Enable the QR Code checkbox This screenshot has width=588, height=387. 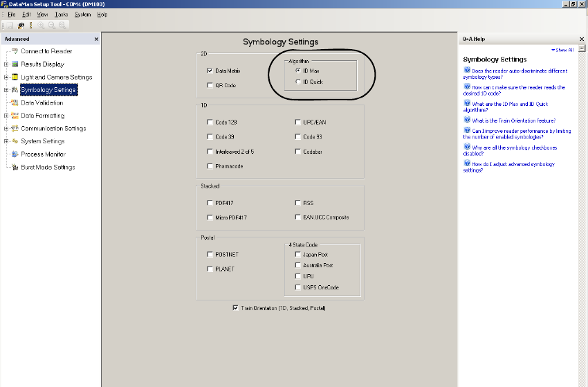210,85
